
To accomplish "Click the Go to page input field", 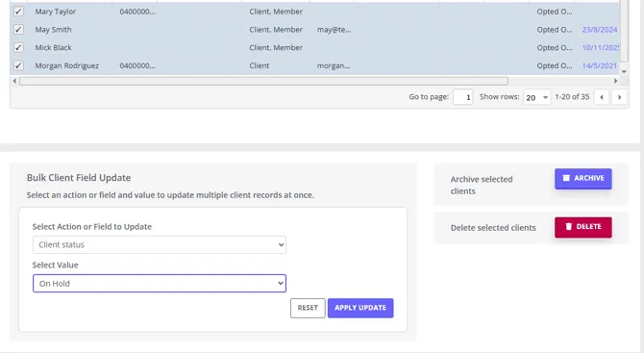I will click(463, 97).
